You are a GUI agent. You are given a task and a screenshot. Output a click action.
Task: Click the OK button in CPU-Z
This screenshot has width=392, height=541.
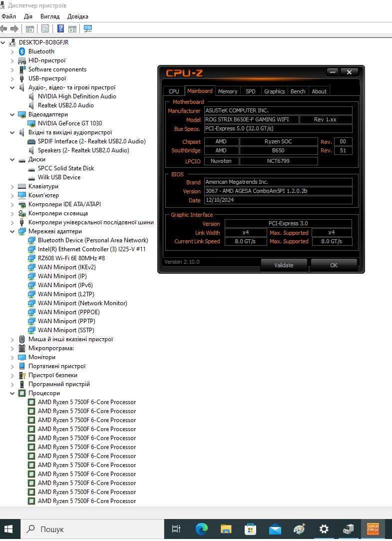point(334,265)
